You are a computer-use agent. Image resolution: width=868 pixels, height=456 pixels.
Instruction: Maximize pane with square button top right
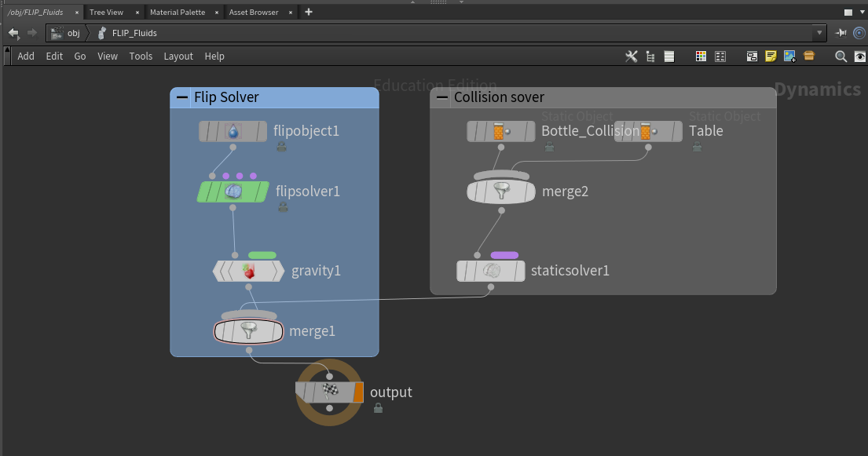point(848,13)
